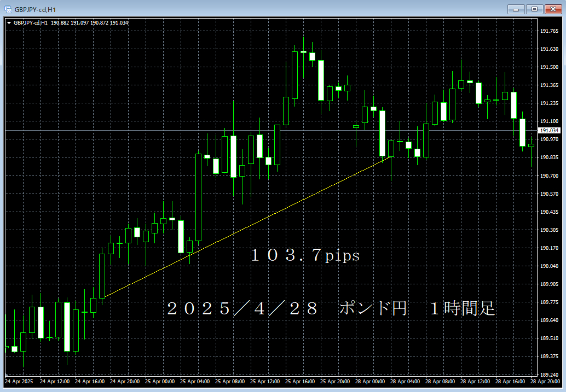Click the 191.365 price scale value
The image size is (566, 392).
pyautogui.click(x=549, y=85)
